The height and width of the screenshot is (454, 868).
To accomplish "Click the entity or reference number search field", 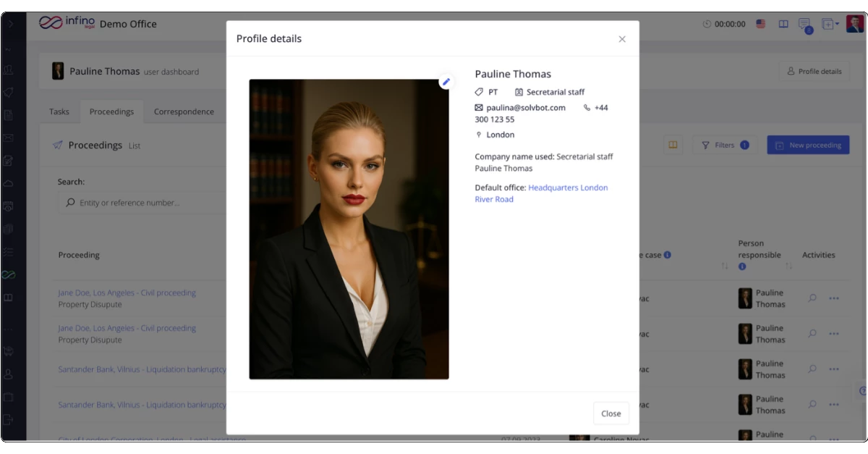I will coord(145,203).
